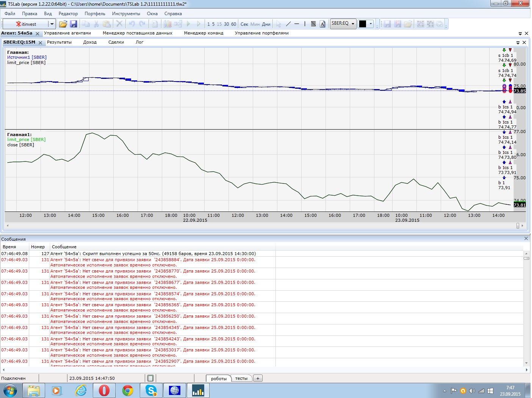
Task: Click the plus button to add workspace
Action: point(258,378)
